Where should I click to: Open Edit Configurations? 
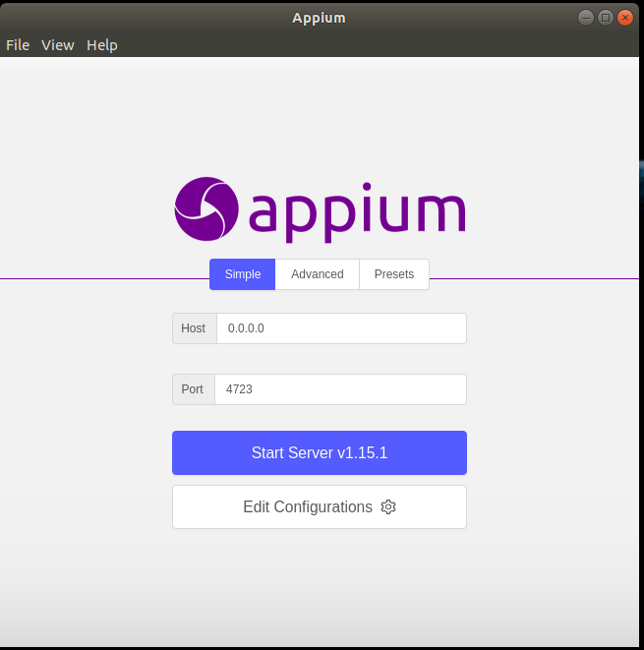pyautogui.click(x=320, y=507)
